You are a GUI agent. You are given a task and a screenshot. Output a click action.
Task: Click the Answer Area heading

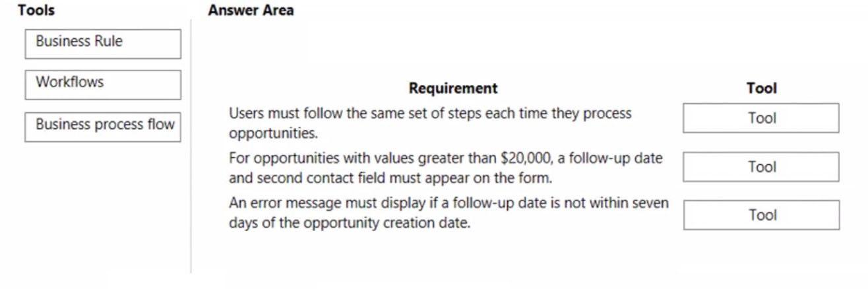[x=251, y=10]
